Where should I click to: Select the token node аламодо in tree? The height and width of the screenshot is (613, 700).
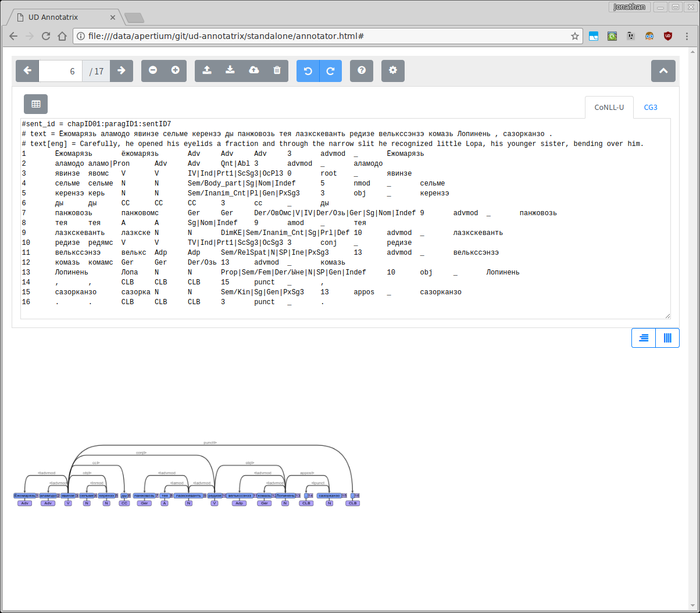pos(48,496)
